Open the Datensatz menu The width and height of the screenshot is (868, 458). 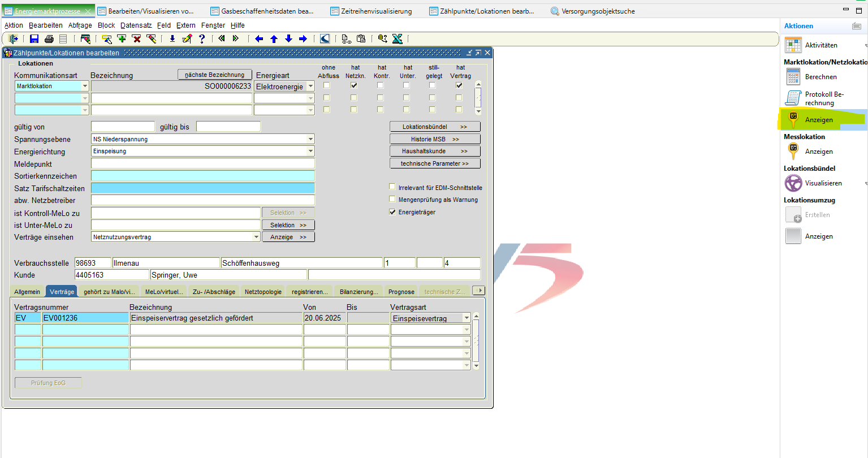coord(136,25)
